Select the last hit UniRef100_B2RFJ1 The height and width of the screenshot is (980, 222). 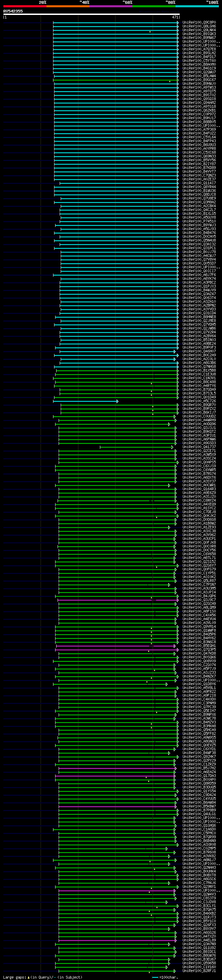point(199,971)
